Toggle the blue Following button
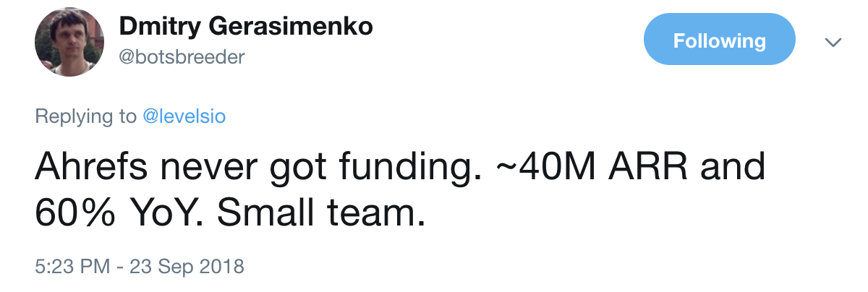The width and height of the screenshot is (868, 292). (x=719, y=40)
